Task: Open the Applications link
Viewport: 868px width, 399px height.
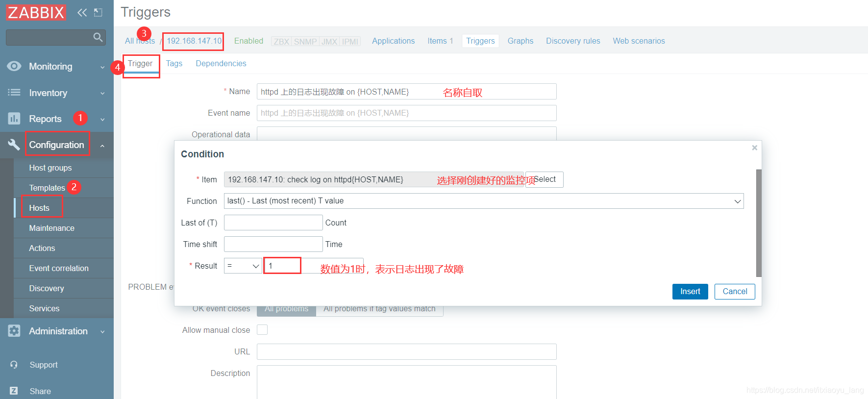Action: [393, 41]
